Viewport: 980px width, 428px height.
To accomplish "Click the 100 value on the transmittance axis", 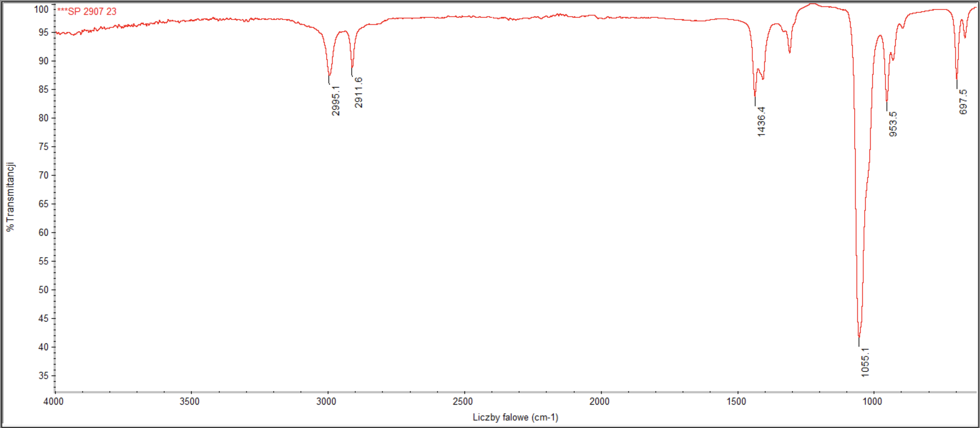I will (x=41, y=9).
